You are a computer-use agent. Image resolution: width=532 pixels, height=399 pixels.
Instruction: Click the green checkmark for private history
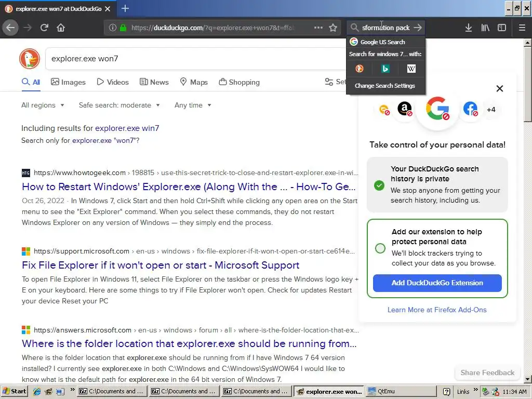point(379,185)
